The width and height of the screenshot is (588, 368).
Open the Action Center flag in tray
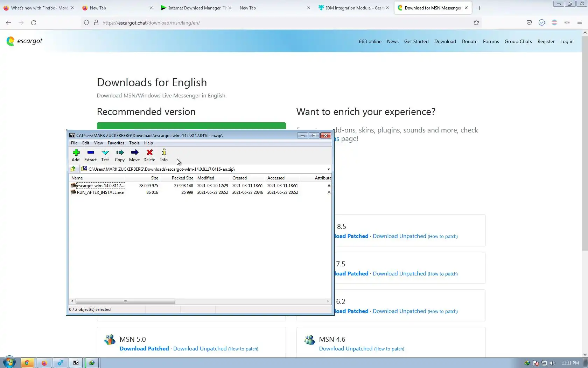(536, 363)
